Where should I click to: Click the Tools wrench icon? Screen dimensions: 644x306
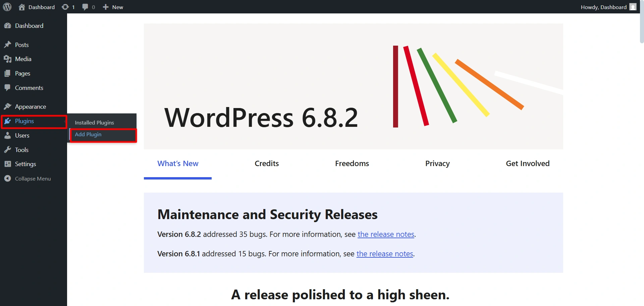tap(8, 150)
